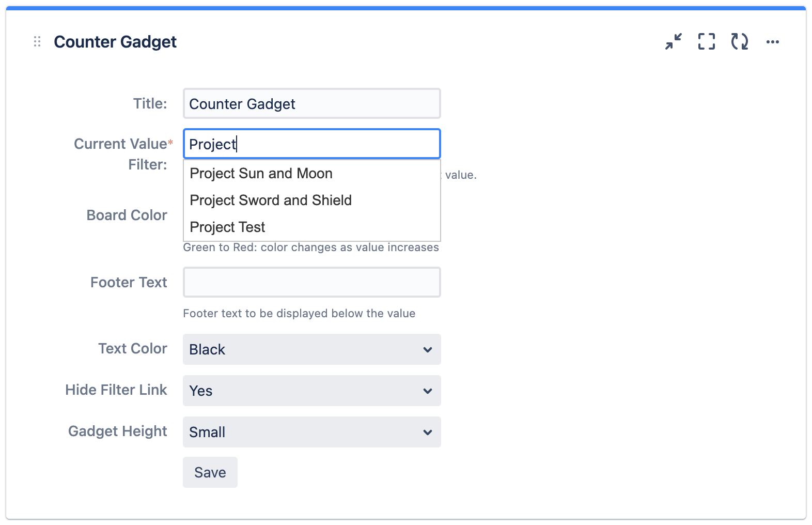
Task: Focus the Current Value Filter search box
Action: [x=311, y=144]
